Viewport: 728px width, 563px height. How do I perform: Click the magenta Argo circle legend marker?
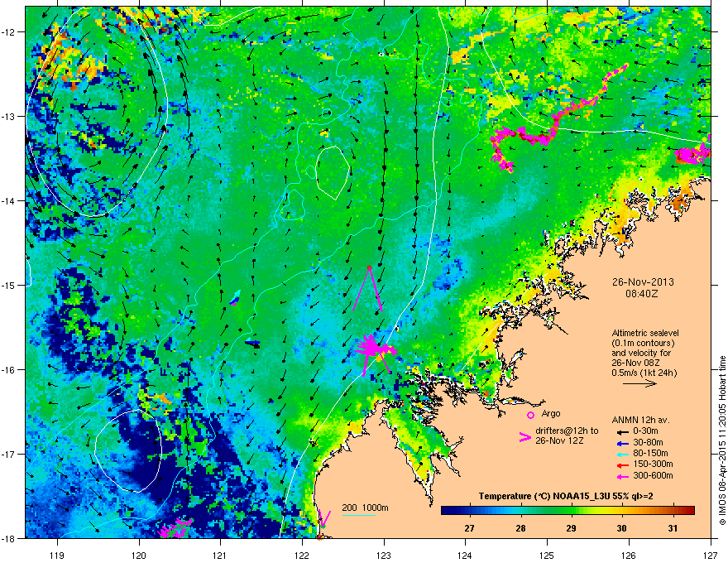coord(530,415)
